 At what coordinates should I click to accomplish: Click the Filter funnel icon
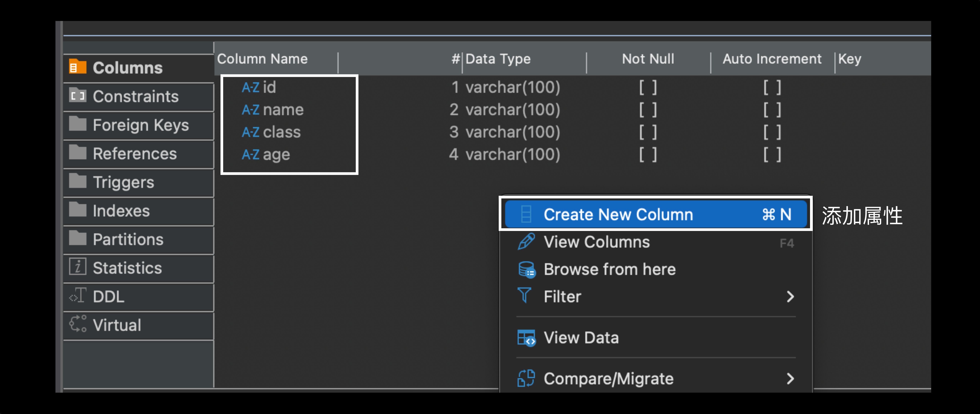[x=525, y=296]
